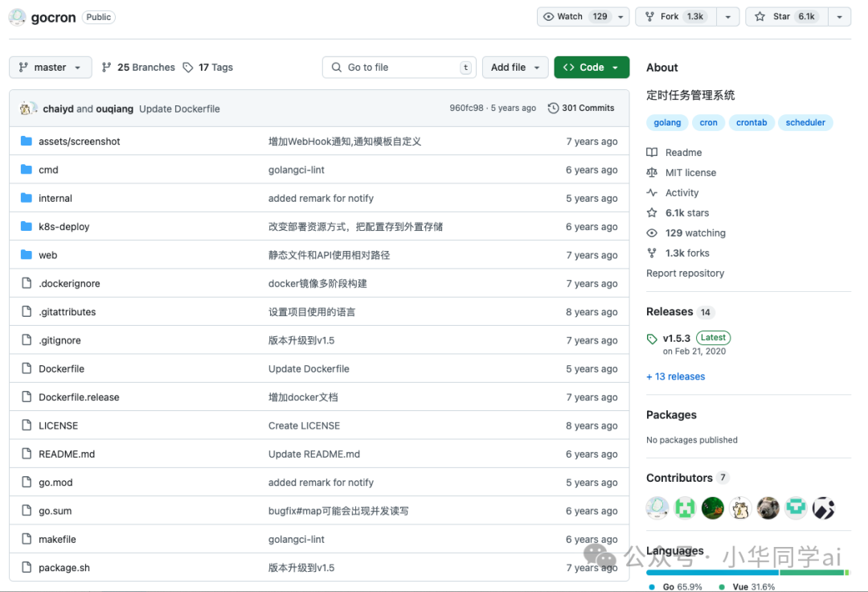Open the Star lists dropdown arrow
Screen dimensions: 868x592
pos(840,17)
